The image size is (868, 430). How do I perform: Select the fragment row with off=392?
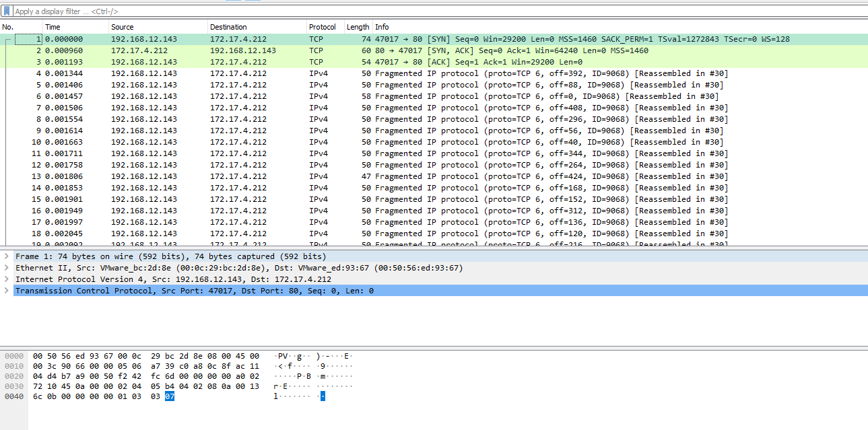click(434, 73)
